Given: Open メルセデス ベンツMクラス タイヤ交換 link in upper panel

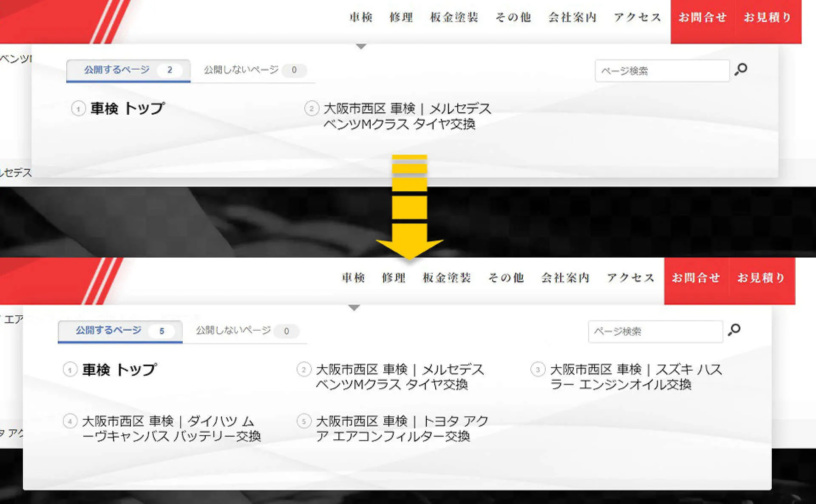Looking at the screenshot, I should (407, 116).
